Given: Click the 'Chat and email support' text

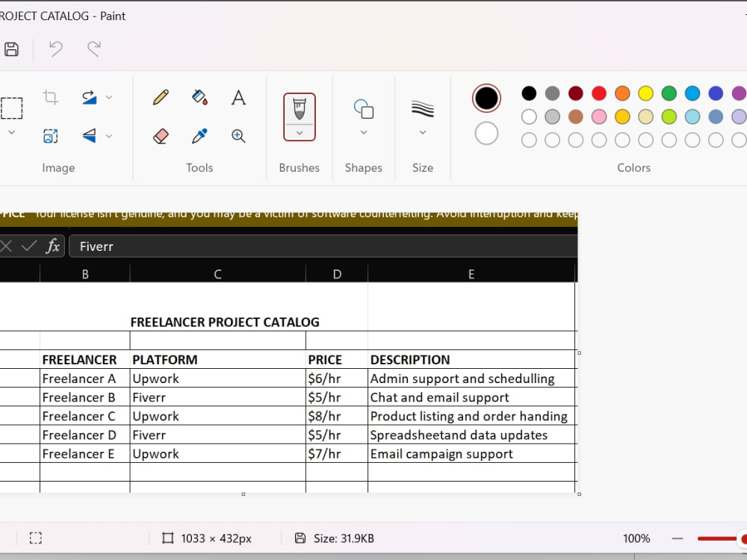Looking at the screenshot, I should (440, 397).
